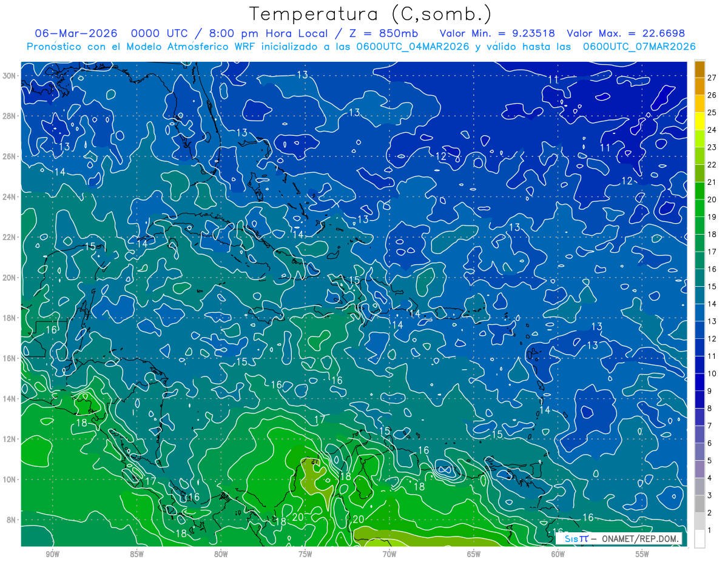Click the 'ONAMET/REP.DOM.' credit label
728x562 pixels.
tap(639, 538)
